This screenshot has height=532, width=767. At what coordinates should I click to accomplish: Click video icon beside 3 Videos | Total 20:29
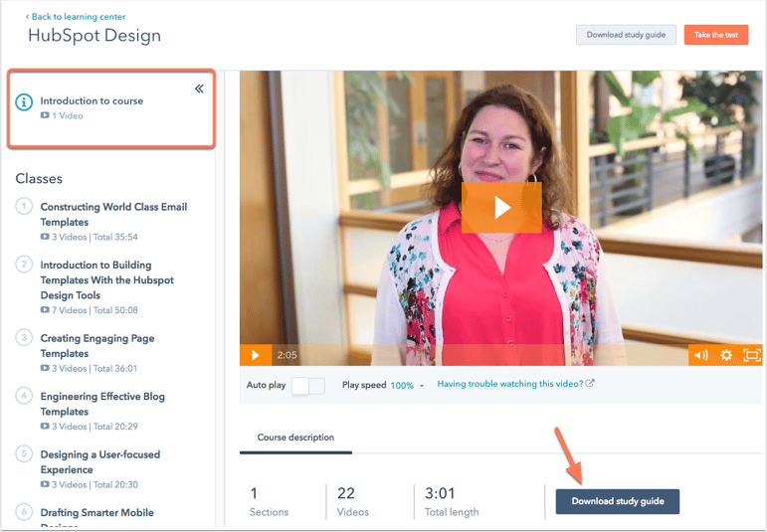(45, 426)
